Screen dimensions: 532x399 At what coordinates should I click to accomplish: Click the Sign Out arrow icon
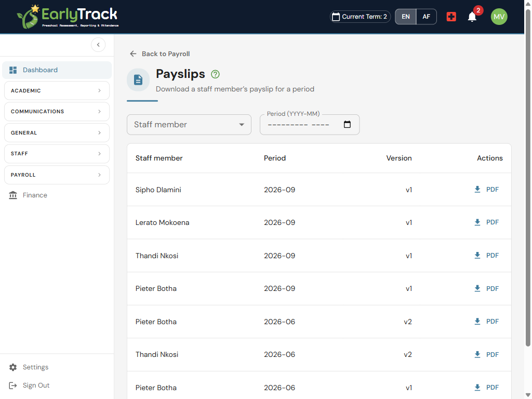tap(13, 385)
